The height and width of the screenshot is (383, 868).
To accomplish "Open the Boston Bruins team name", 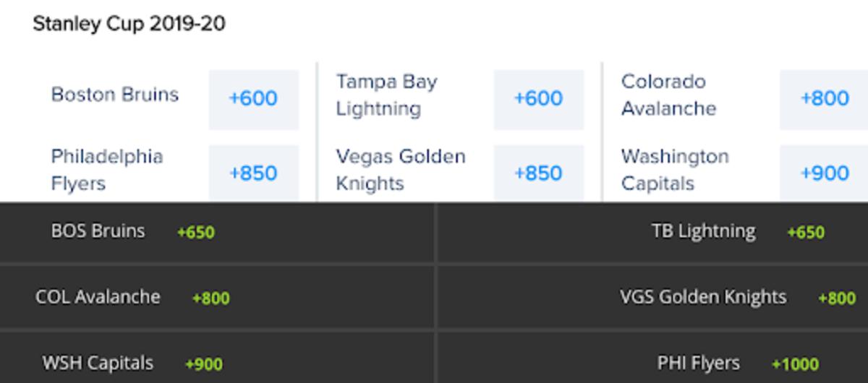I will 114,95.
